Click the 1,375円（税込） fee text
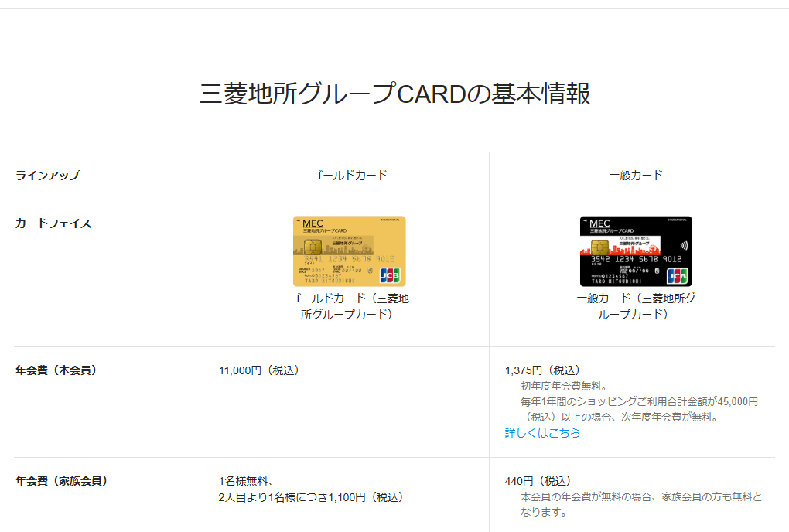Screen dimensions: 789x532 542,370
